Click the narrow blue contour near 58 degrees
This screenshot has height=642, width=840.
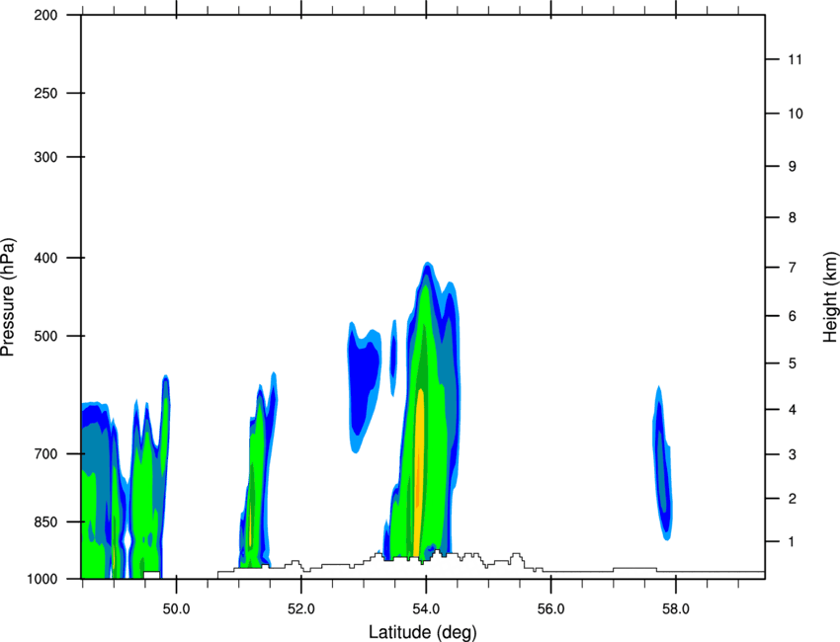point(662,463)
